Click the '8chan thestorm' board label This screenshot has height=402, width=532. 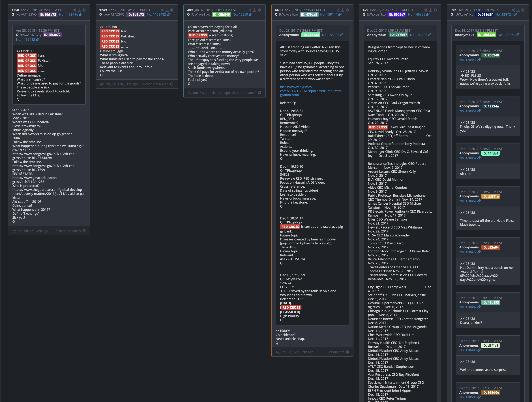244,93
